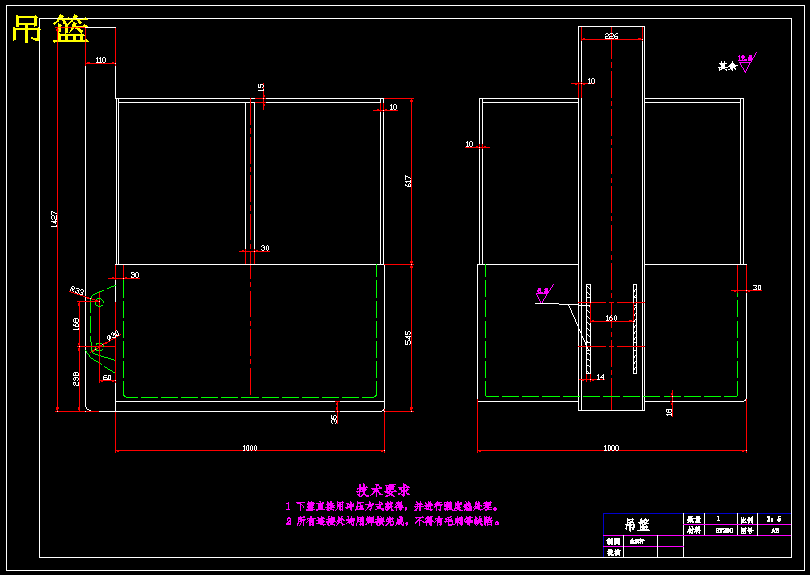Select the 226 width dimension

(x=611, y=36)
